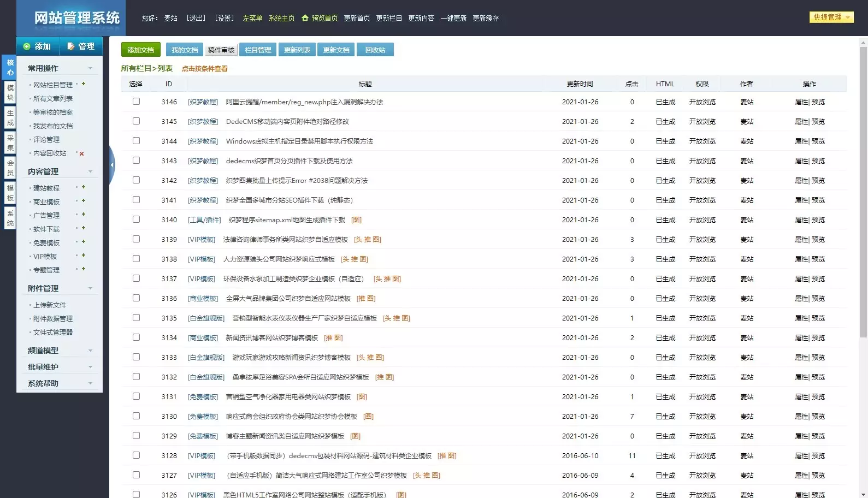The width and height of the screenshot is (868, 498).
Task: Open 文件式管理器 in the sidebar
Action: point(53,333)
